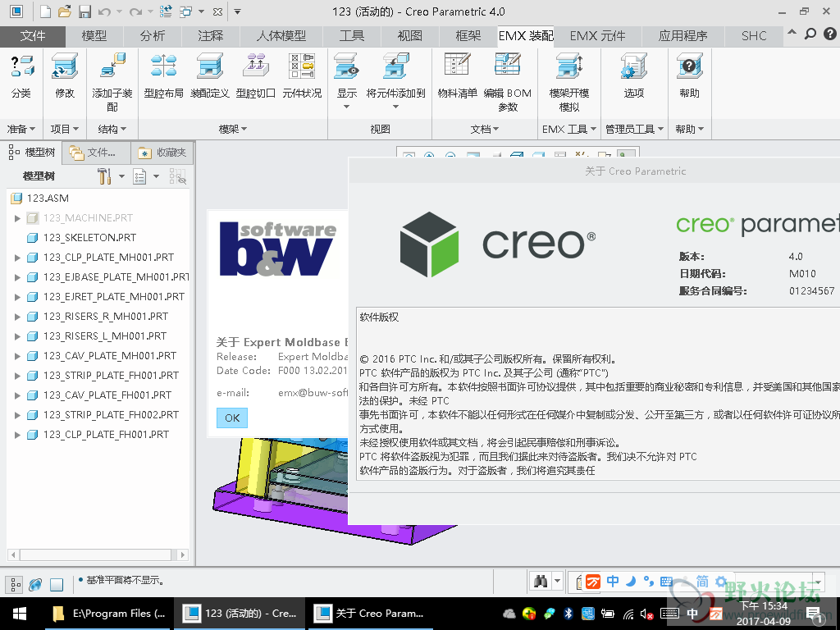
Task: Expand the 123_CLP_PLATE_MH001.PRT tree node
Action: pyautogui.click(x=17, y=258)
